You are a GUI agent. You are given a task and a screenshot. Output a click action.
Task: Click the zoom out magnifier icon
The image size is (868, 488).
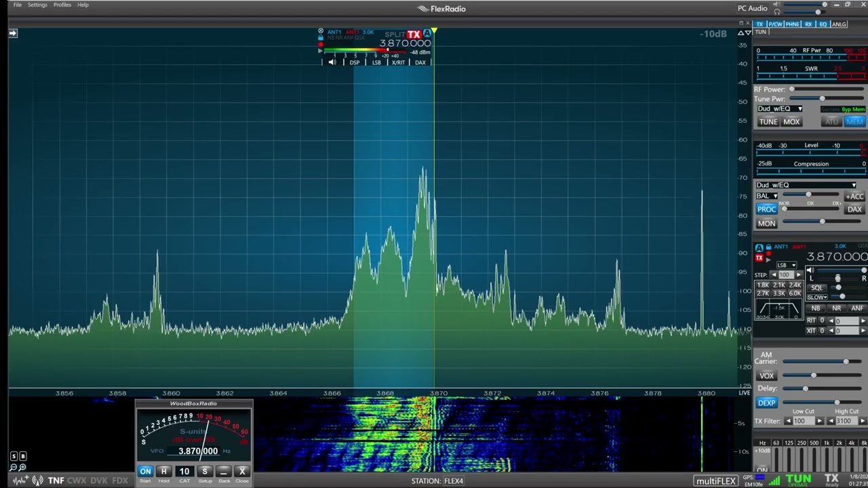point(14,467)
